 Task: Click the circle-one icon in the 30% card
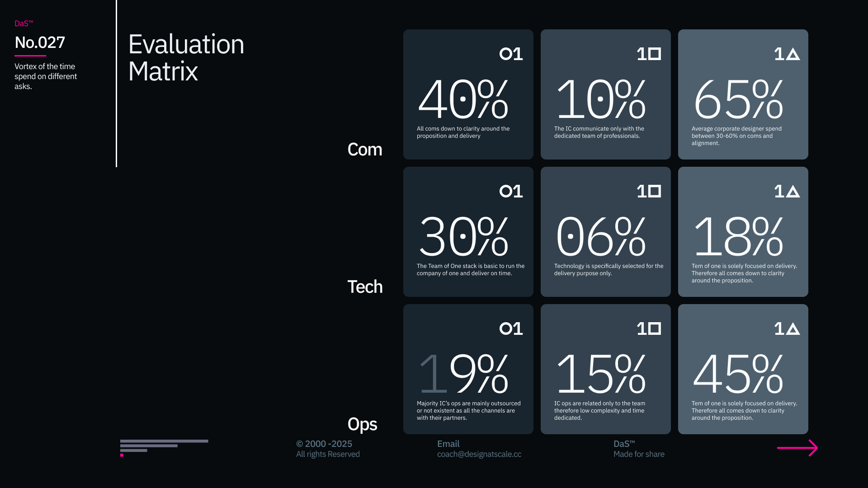511,192
